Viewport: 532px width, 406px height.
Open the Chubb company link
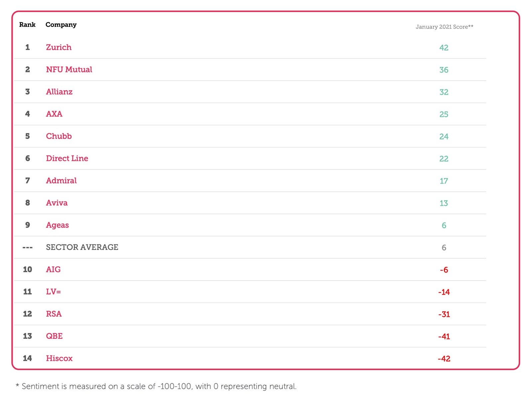[59, 136]
